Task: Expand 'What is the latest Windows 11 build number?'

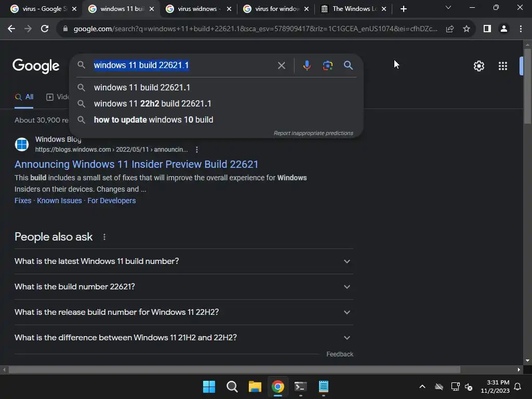Action: tap(183, 261)
